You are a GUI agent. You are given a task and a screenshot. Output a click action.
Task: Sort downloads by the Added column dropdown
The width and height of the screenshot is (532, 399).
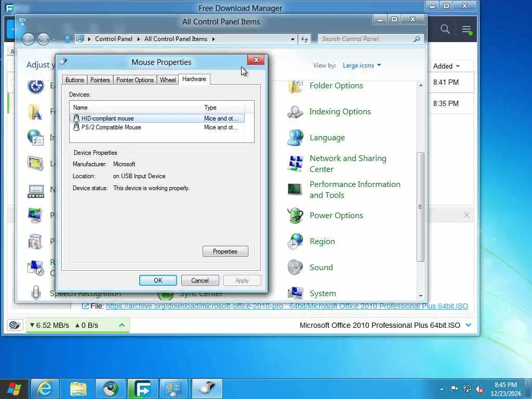446,66
